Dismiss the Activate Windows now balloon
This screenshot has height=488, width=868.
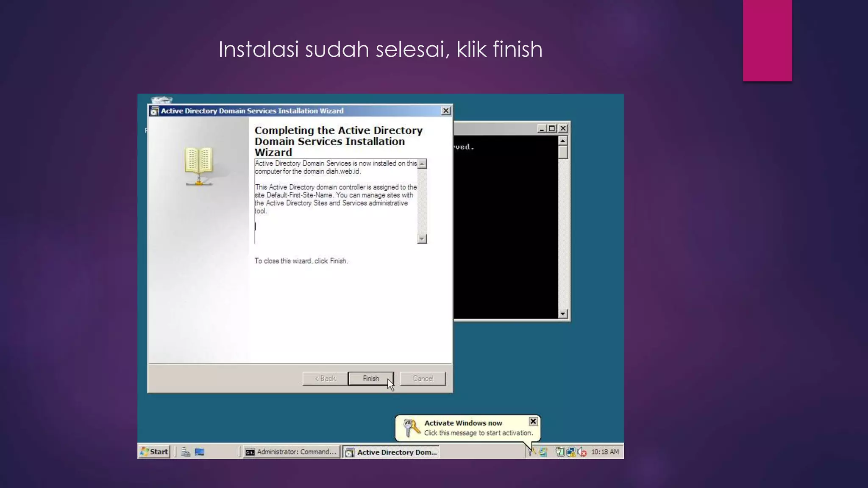click(x=533, y=421)
